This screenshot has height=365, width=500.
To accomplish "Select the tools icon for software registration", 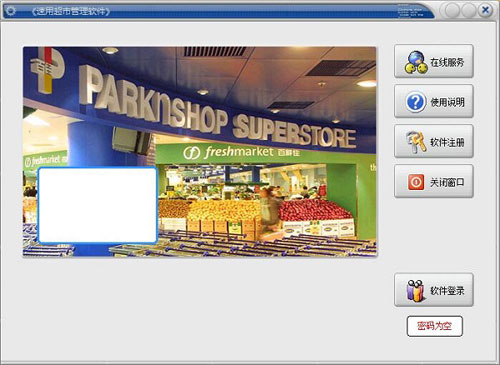I will 416,142.
